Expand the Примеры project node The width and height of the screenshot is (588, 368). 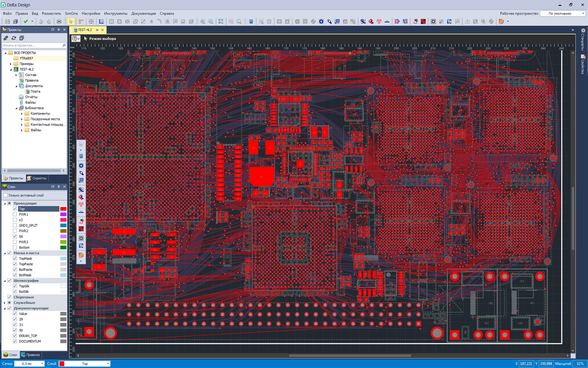coord(11,64)
